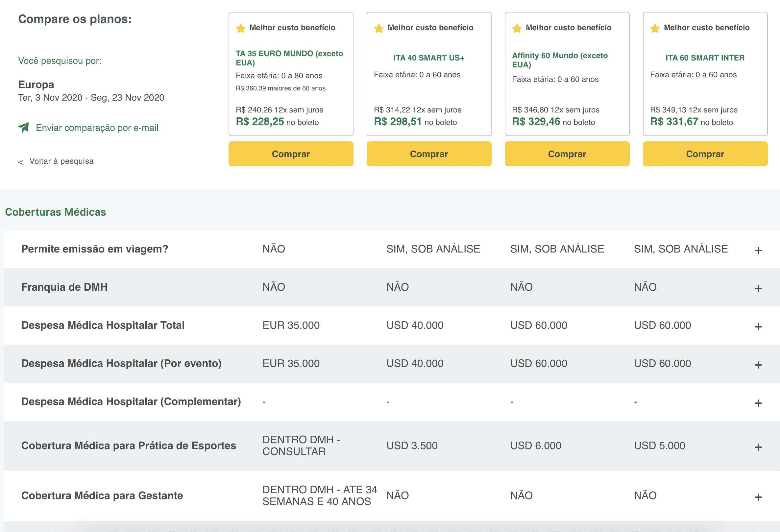
Task: Select the R$ 331,67 no boleto price
Action: [x=692, y=122]
